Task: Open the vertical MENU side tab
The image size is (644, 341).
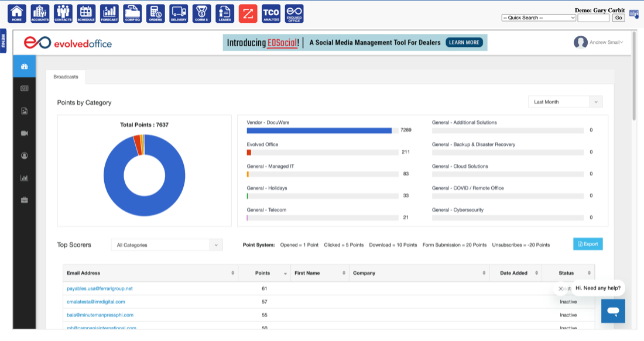Action: tap(3, 40)
